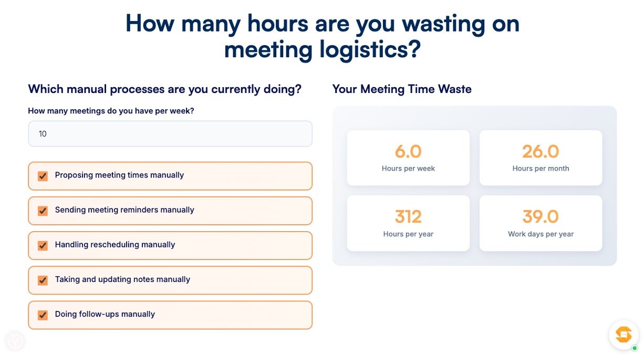Select the 26.0 Hours per month card
The width and height of the screenshot is (644, 355).
pyautogui.click(x=541, y=158)
